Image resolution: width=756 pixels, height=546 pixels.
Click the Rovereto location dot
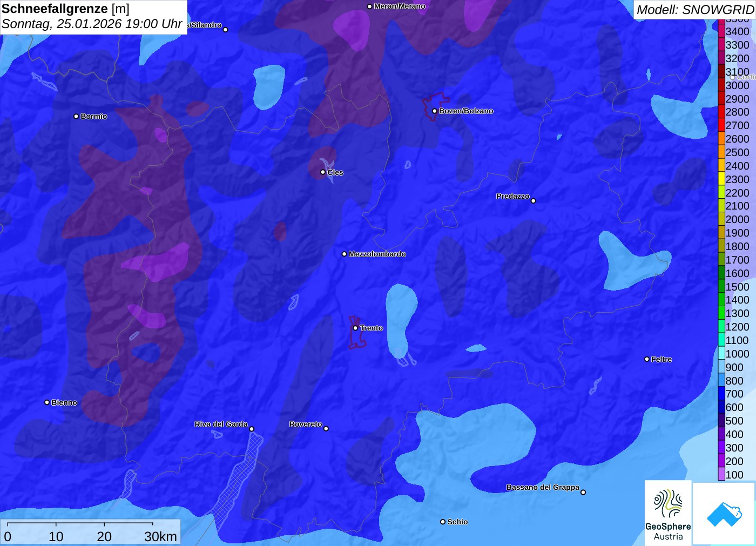(x=326, y=429)
